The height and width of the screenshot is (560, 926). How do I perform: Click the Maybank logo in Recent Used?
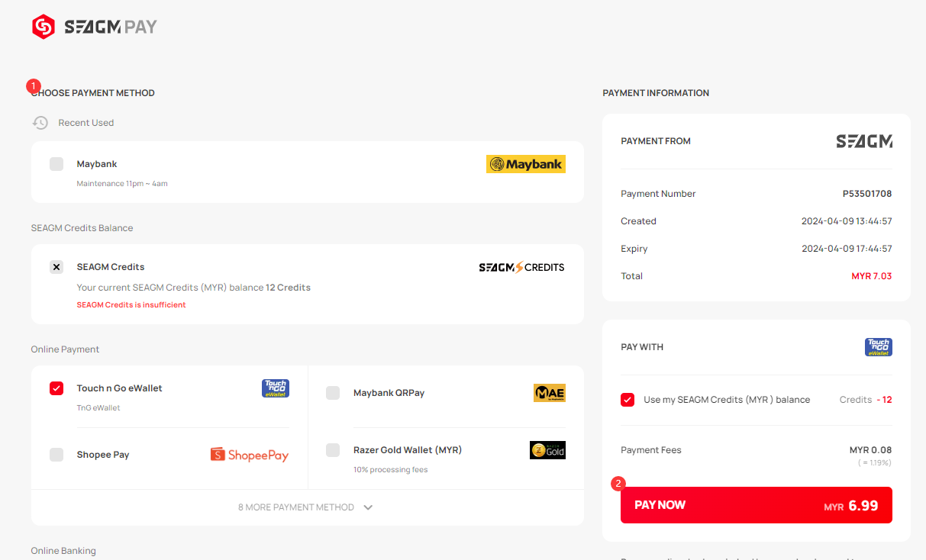point(526,164)
